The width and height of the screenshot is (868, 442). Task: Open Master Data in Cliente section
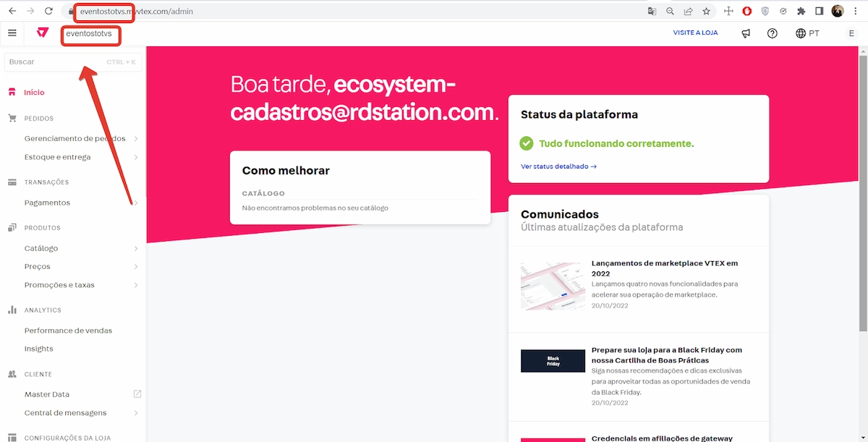pyautogui.click(x=47, y=394)
